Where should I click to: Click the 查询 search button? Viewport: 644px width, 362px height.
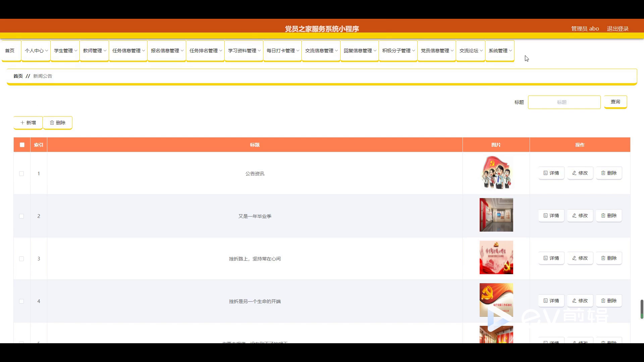click(x=615, y=102)
